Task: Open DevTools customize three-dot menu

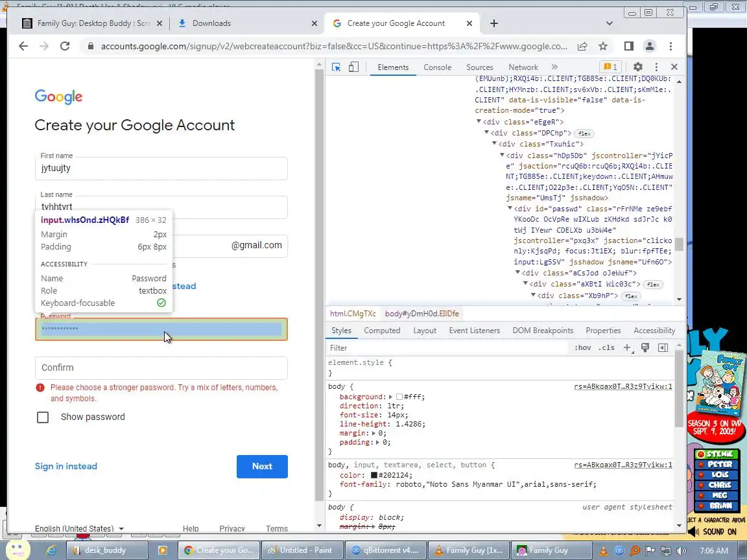Action: pyautogui.click(x=656, y=67)
